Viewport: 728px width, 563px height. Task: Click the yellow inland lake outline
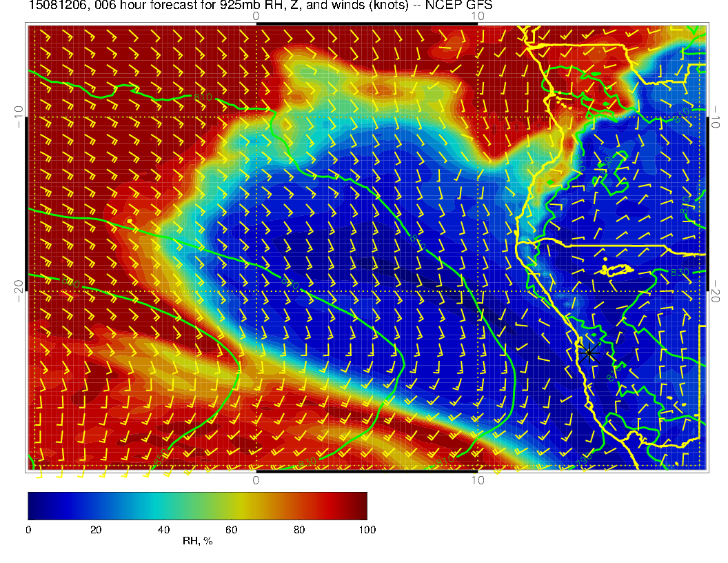coord(618,270)
